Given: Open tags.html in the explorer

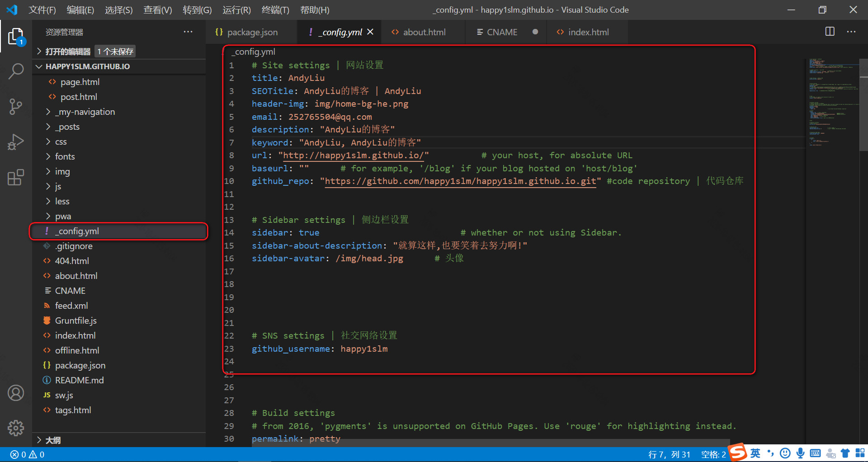Looking at the screenshot, I should point(119,410).
